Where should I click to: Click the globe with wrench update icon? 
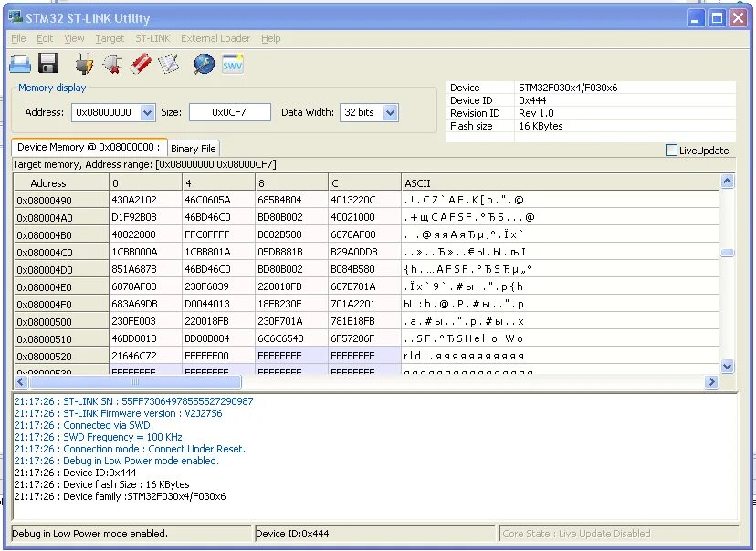pyautogui.click(x=204, y=64)
